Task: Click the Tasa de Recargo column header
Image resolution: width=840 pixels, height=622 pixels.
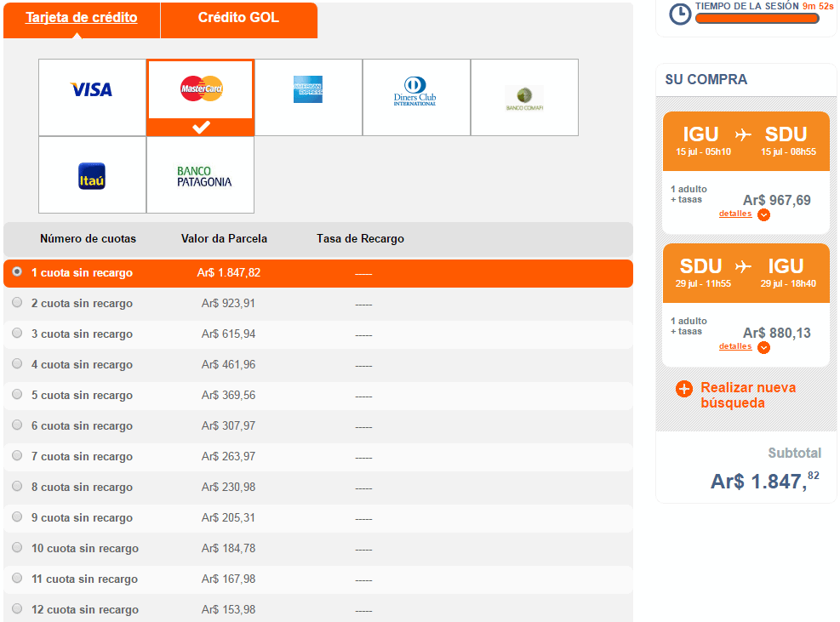Action: click(360, 238)
